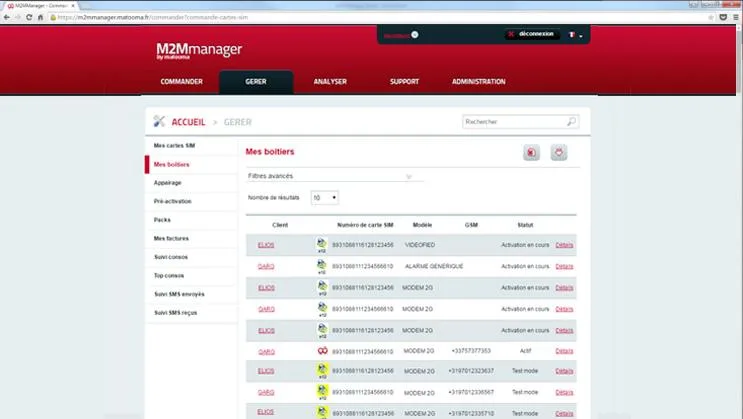Open the browser hamburger menu
The height and width of the screenshot is (419, 743).
coord(735,17)
